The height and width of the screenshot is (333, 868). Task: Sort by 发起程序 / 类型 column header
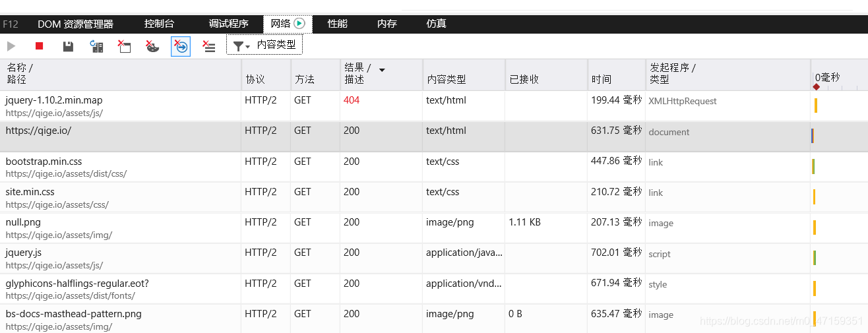point(728,74)
